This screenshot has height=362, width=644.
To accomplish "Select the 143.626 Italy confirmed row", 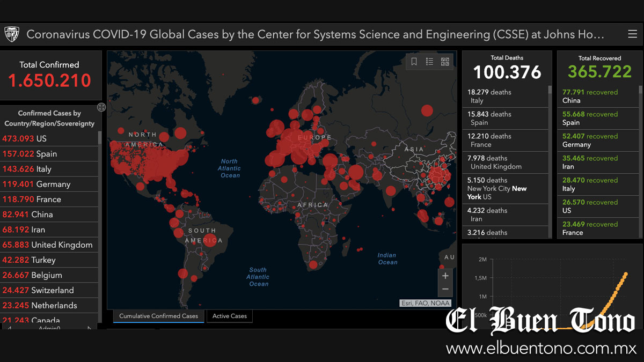I will (49, 168).
